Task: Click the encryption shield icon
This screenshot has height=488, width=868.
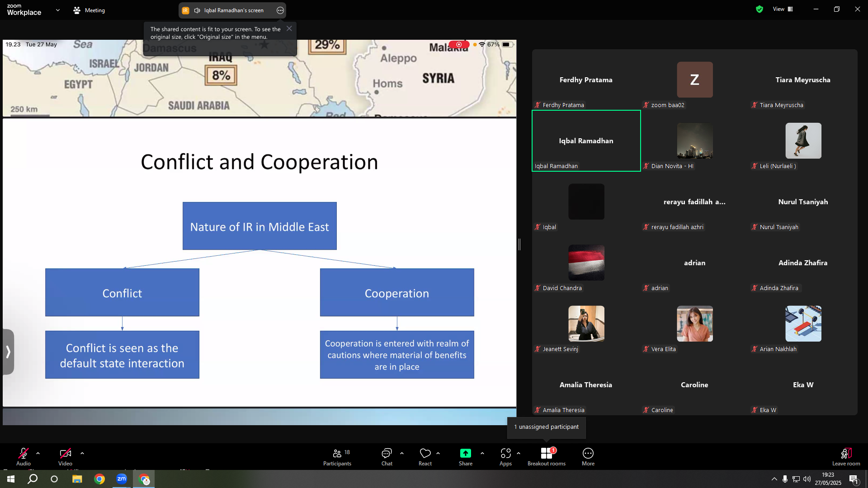Action: (x=759, y=9)
